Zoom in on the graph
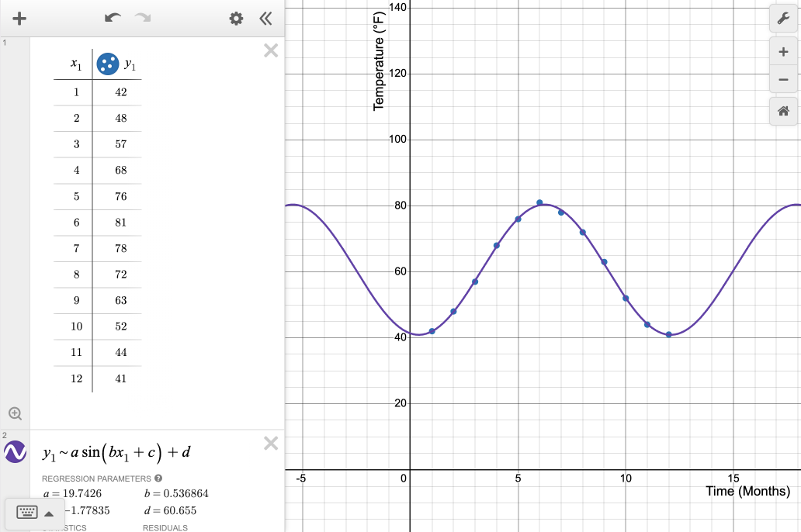The image size is (801, 532). (x=783, y=52)
